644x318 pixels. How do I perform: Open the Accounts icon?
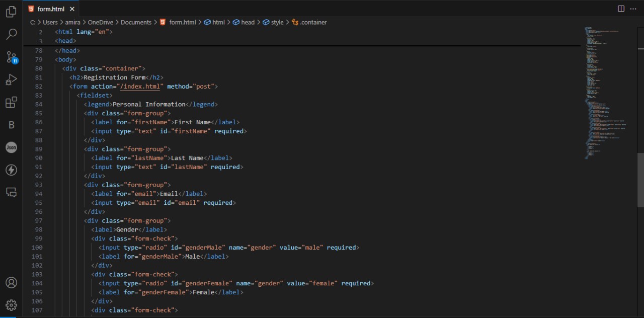click(x=11, y=282)
